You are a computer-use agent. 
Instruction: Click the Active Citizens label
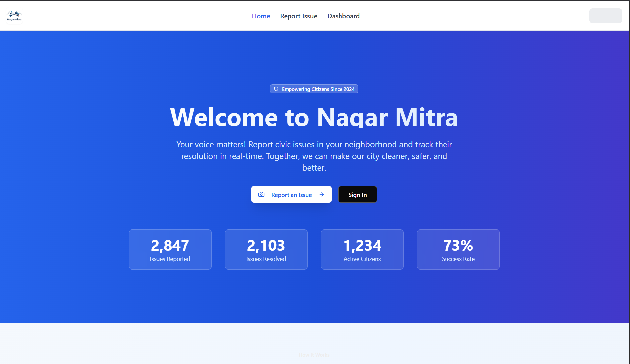(362, 259)
